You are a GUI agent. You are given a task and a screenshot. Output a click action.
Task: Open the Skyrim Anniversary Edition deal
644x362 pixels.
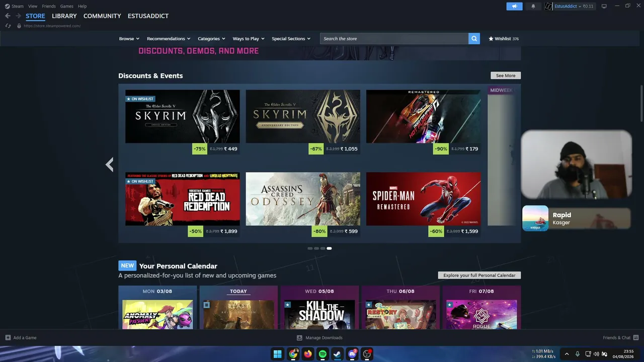[x=303, y=122]
